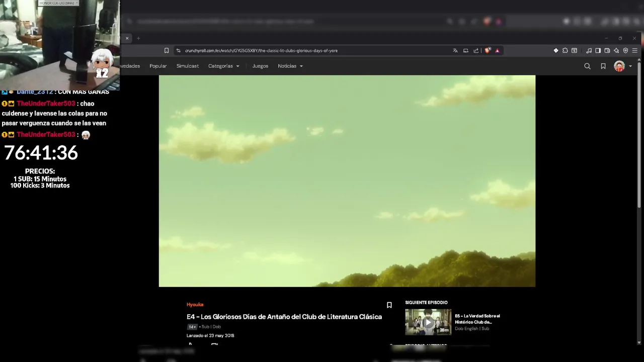Open the E5 next episode title link

(x=477, y=319)
